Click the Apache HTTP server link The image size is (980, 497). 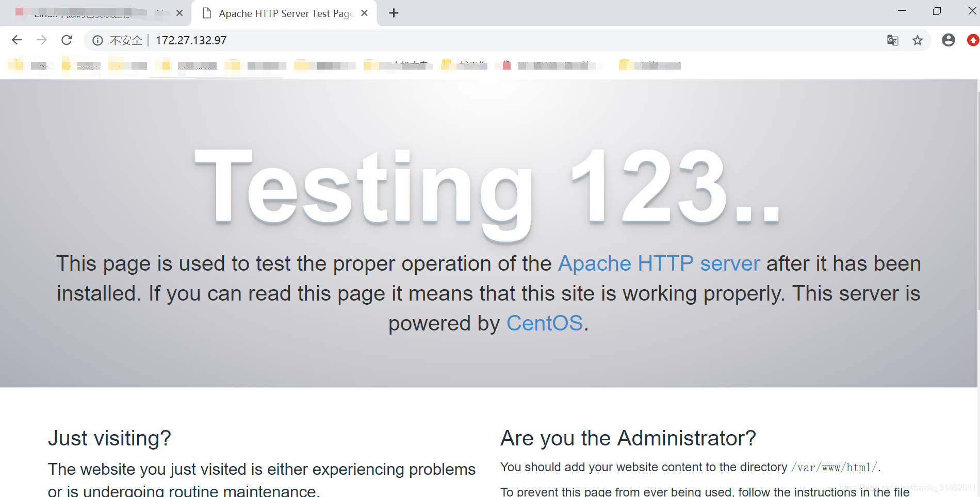(659, 263)
